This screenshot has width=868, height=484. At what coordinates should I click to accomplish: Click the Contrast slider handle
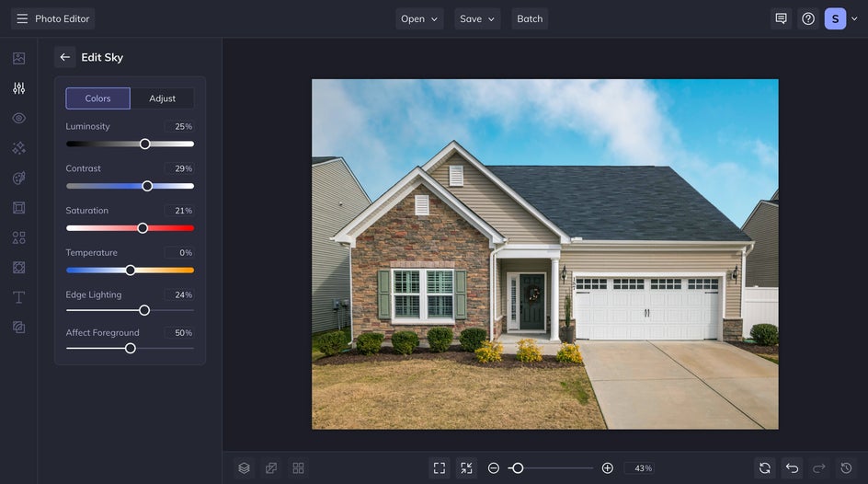click(x=147, y=186)
